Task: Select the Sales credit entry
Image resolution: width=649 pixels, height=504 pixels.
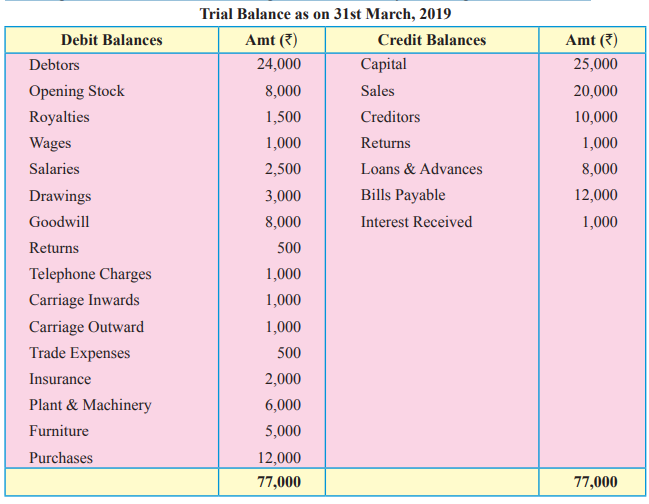Action: point(377,91)
